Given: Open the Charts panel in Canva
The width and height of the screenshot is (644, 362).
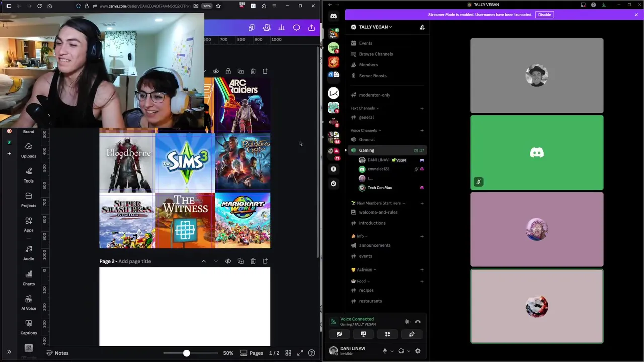Looking at the screenshot, I should pos(29,278).
